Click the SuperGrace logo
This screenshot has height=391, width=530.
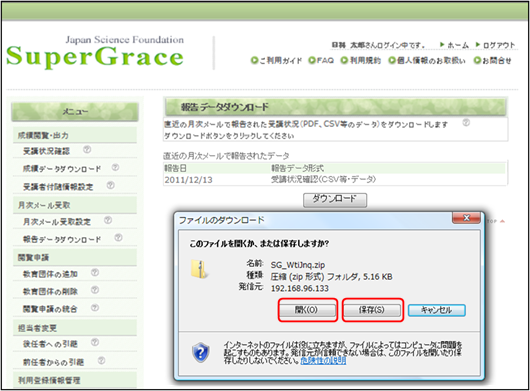(x=95, y=52)
